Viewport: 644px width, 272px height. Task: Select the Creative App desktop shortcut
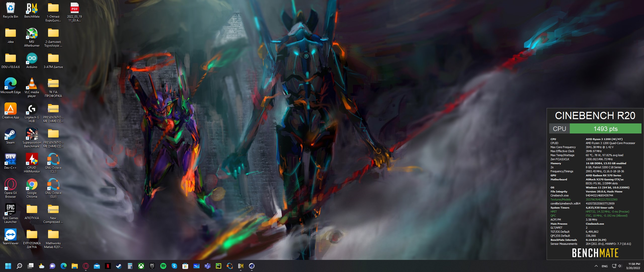(x=11, y=111)
